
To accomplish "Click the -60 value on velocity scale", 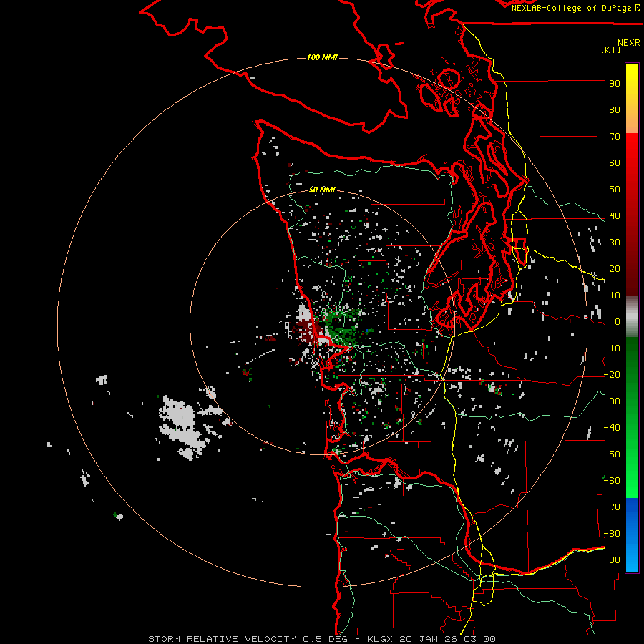I will click(x=612, y=481).
